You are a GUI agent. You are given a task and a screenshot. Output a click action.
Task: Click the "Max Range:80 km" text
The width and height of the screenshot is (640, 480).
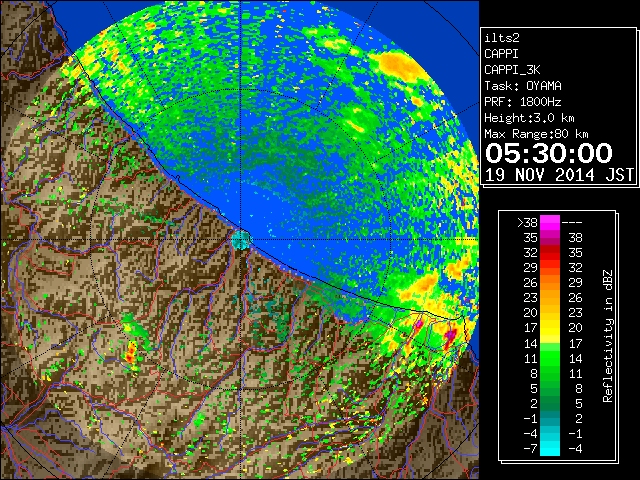[x=536, y=134]
